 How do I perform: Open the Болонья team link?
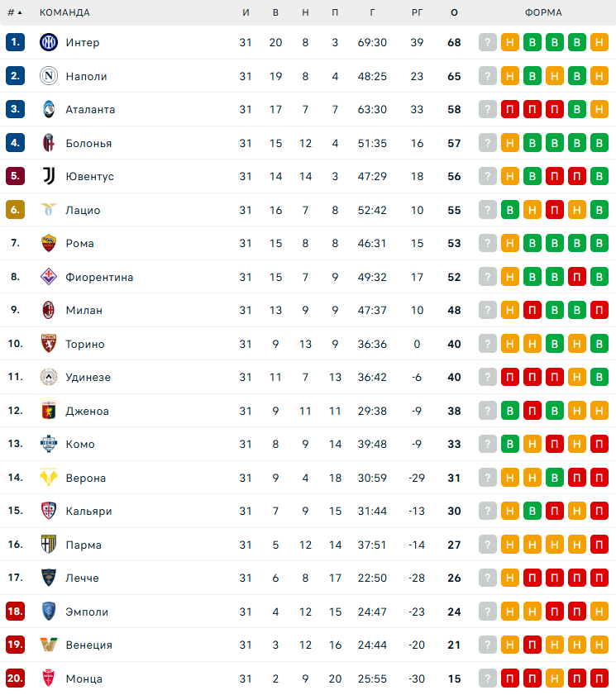(x=88, y=143)
